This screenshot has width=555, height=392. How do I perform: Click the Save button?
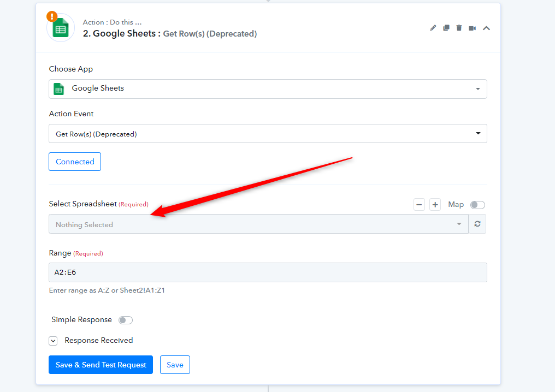(x=175, y=365)
